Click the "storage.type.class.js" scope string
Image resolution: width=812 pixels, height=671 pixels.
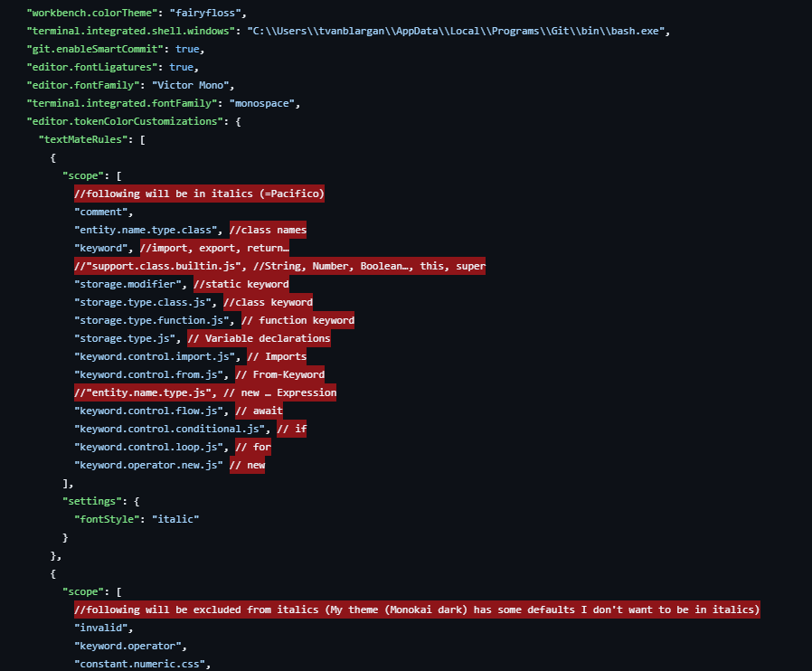pyautogui.click(x=143, y=302)
